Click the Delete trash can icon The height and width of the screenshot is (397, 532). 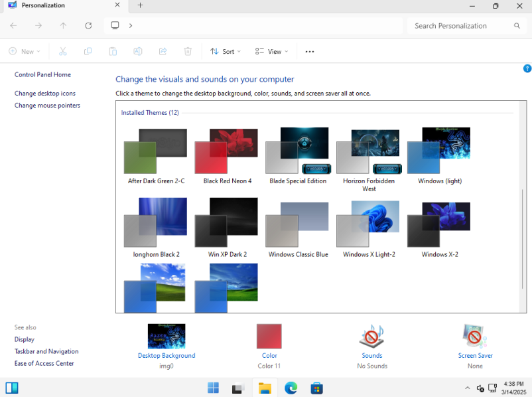[x=188, y=51]
